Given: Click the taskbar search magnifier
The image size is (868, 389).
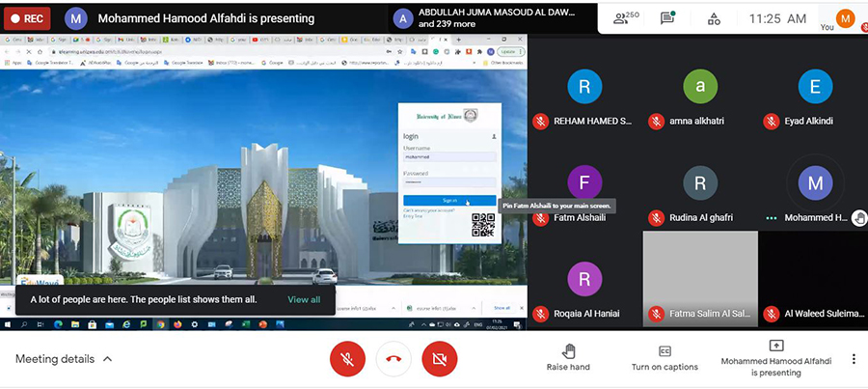Looking at the screenshot, I should click(x=24, y=324).
